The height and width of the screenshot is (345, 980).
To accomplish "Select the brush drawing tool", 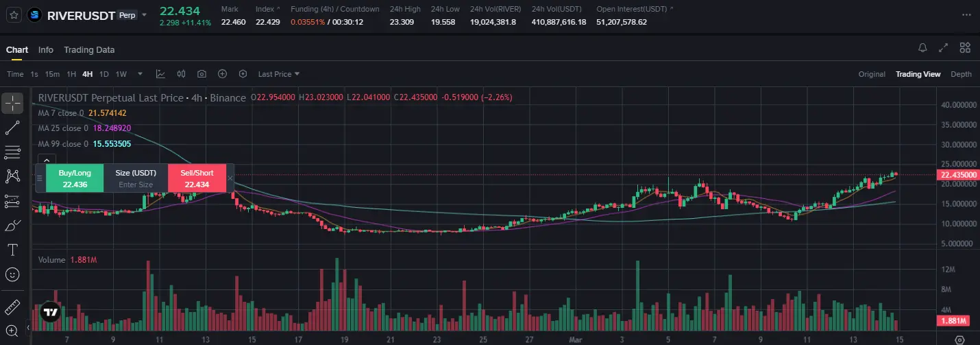I will (12, 225).
